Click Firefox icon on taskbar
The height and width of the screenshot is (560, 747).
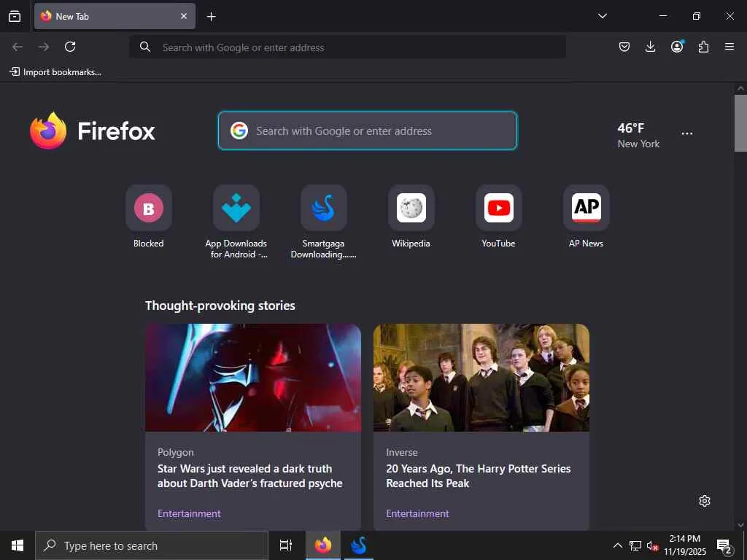(323, 545)
